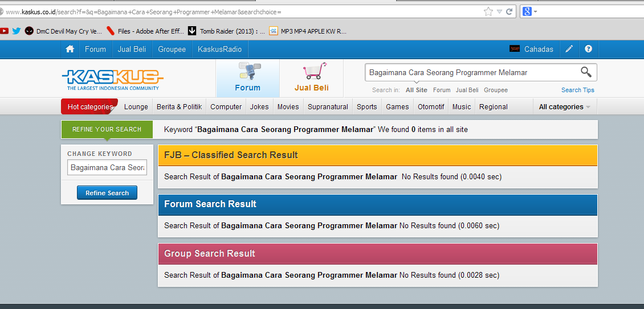Open Tomb Raider (2013) bookmark
Image resolution: width=644 pixels, height=309 pixels.
pyautogui.click(x=226, y=31)
